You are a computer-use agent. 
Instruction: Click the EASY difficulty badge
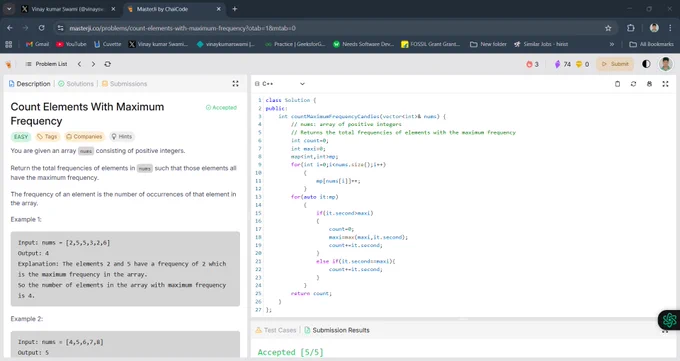pos(21,137)
